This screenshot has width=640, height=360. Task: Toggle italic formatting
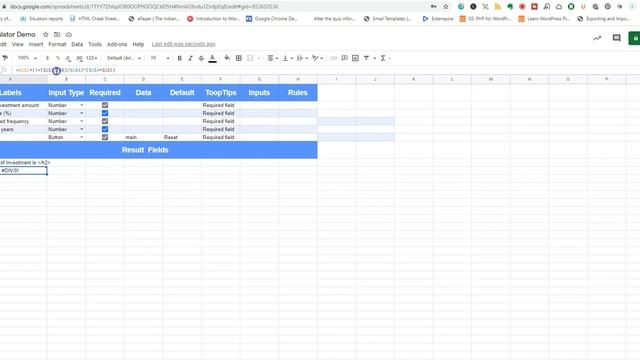(x=190, y=58)
